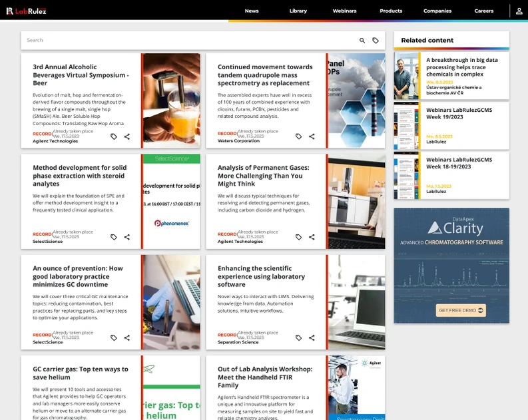Image resolution: width=528 pixels, height=420 pixels.
Task: Click the beer pouring thumbnail image
Action: click(172, 101)
